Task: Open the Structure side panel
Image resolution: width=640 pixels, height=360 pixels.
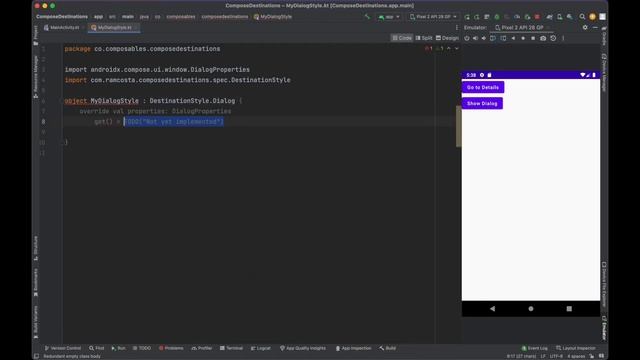Action: (36, 248)
